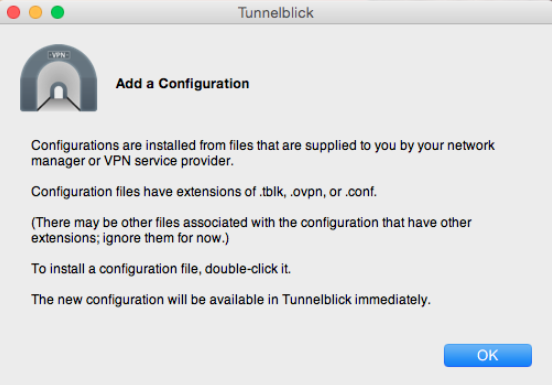Viewport: 552px width, 385px height.
Task: Click the word 'immediately' in last sentence
Action: point(392,299)
